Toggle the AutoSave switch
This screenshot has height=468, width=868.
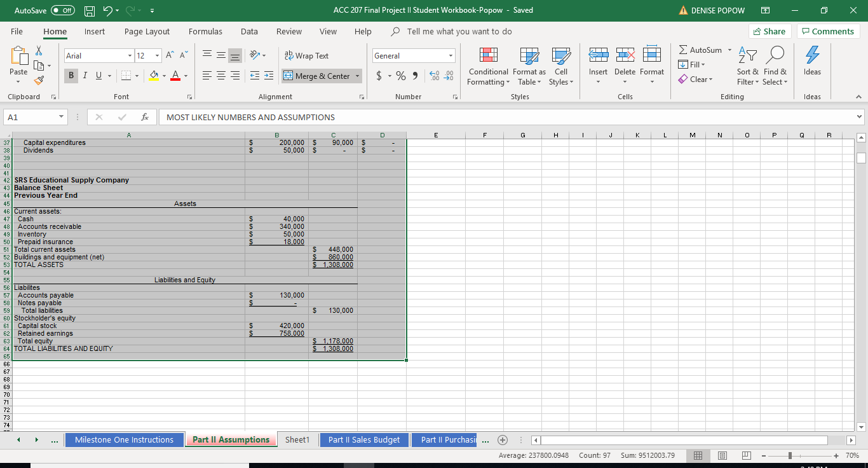(x=63, y=10)
